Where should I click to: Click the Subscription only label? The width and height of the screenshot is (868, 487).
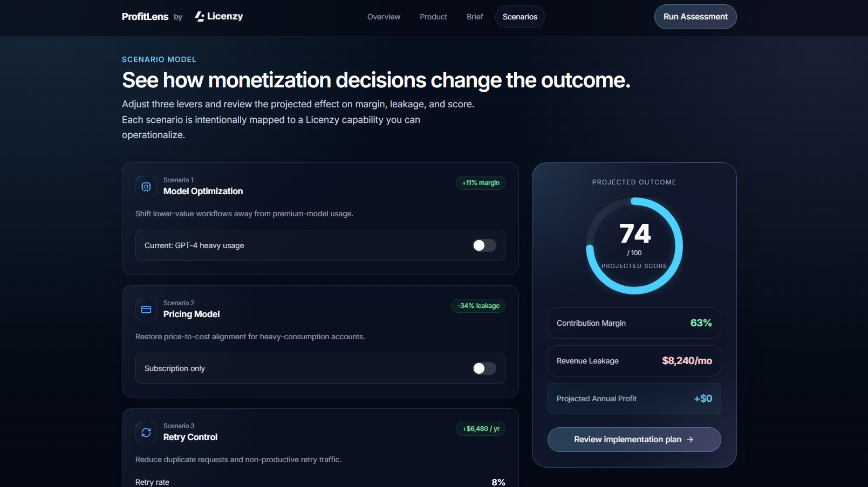175,368
